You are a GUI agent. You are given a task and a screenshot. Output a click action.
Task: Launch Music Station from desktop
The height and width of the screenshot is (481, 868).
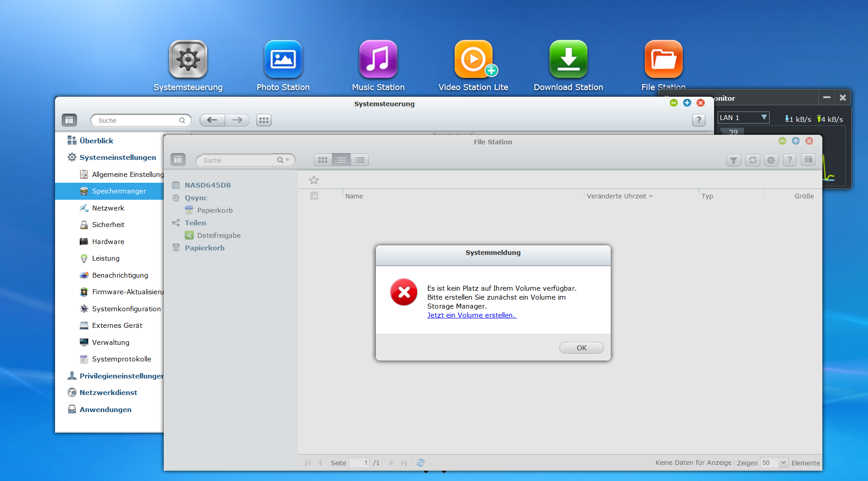click(378, 59)
